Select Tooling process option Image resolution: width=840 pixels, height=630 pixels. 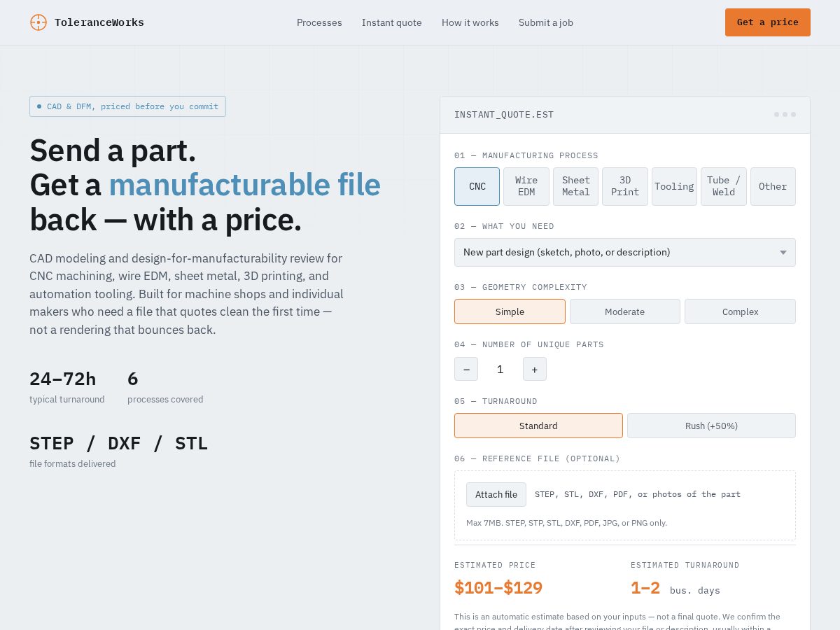pyautogui.click(x=674, y=186)
